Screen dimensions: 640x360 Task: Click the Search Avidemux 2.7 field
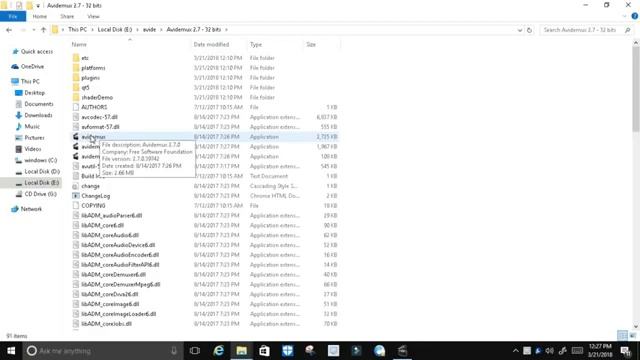(x=586, y=30)
